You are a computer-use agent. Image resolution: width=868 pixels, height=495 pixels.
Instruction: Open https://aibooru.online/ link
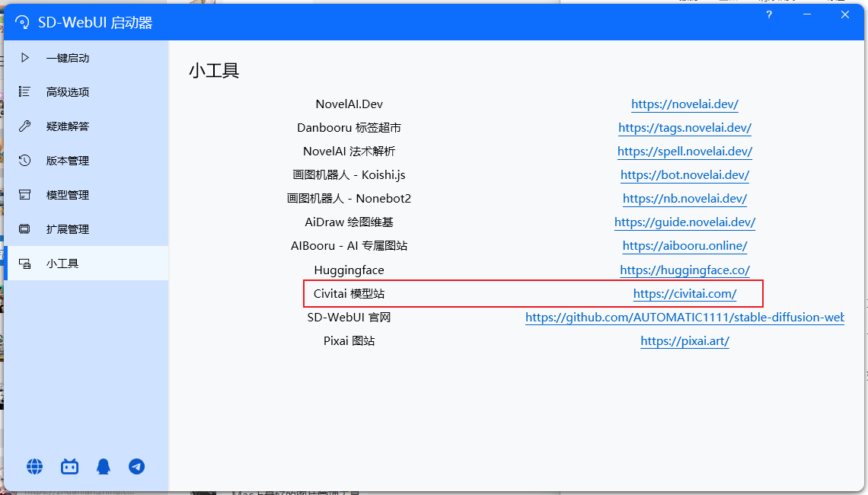pos(685,246)
